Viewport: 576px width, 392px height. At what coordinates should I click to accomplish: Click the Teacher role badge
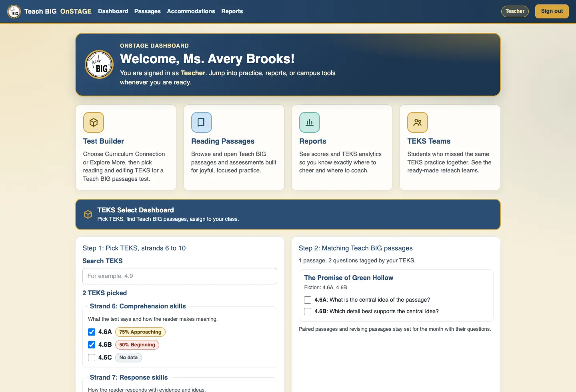[515, 11]
